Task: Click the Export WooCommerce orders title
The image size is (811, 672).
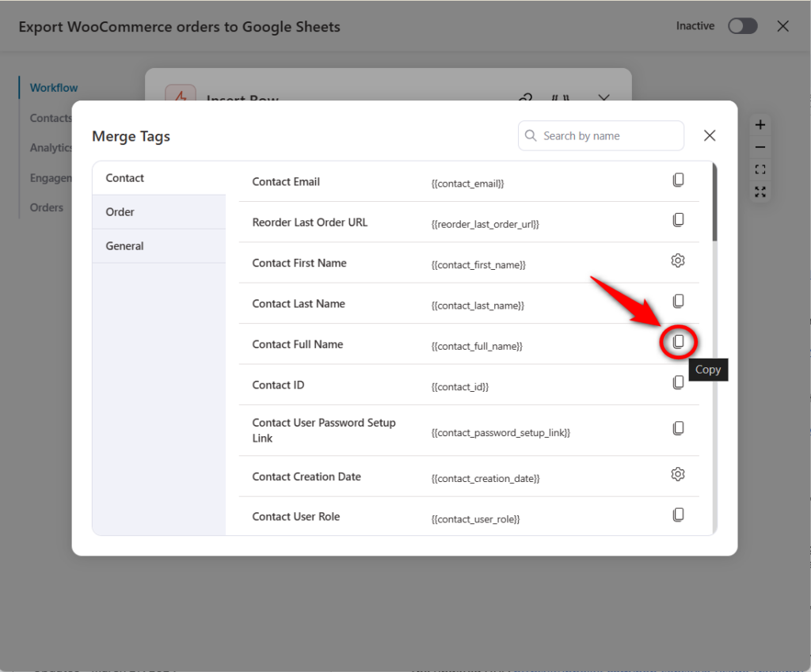Action: click(x=180, y=27)
